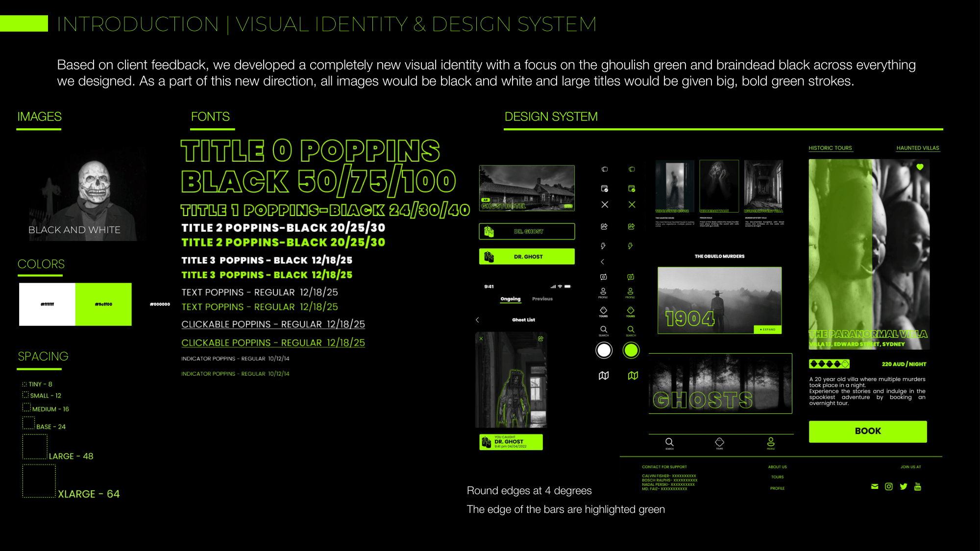Click the green heart favorite icon

[920, 167]
